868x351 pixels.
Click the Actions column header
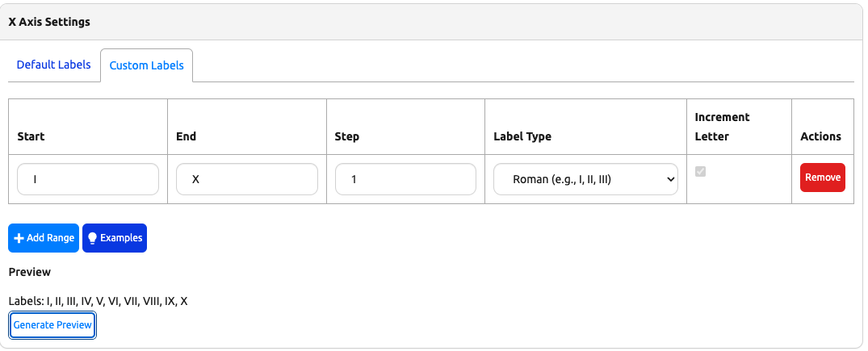click(820, 136)
